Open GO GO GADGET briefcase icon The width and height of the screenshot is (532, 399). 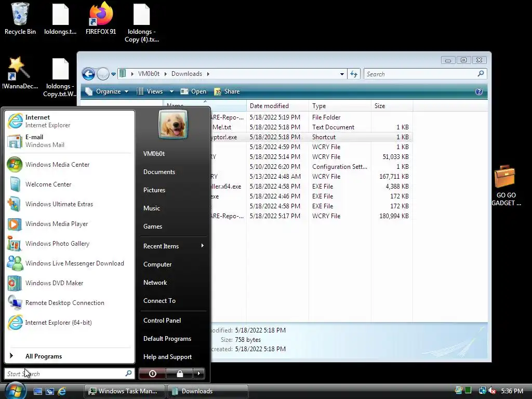pyautogui.click(x=506, y=185)
